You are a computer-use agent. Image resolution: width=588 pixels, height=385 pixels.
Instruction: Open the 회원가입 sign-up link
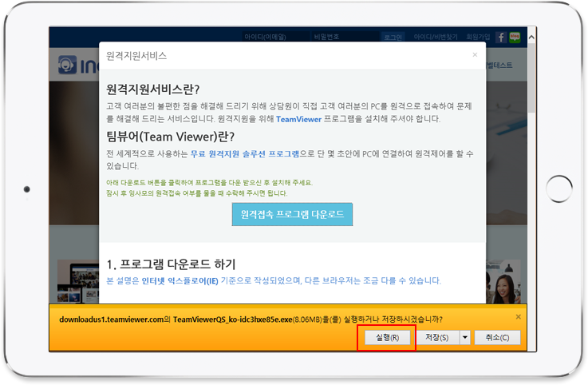tap(476, 37)
